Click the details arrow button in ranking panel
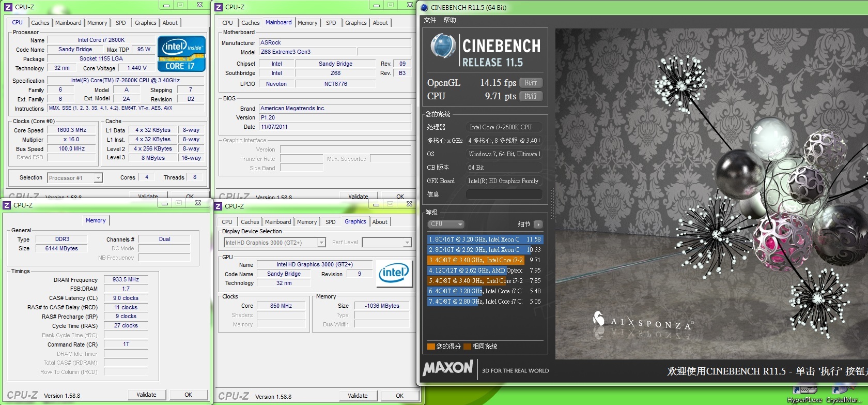This screenshot has width=868, height=405. point(538,224)
